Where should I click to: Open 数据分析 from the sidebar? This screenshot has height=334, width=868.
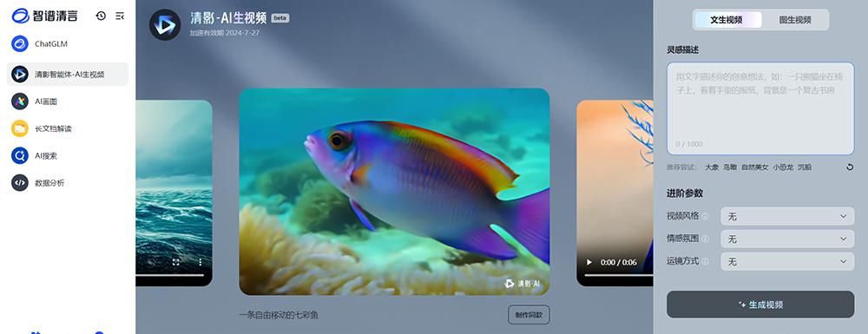tap(68, 182)
